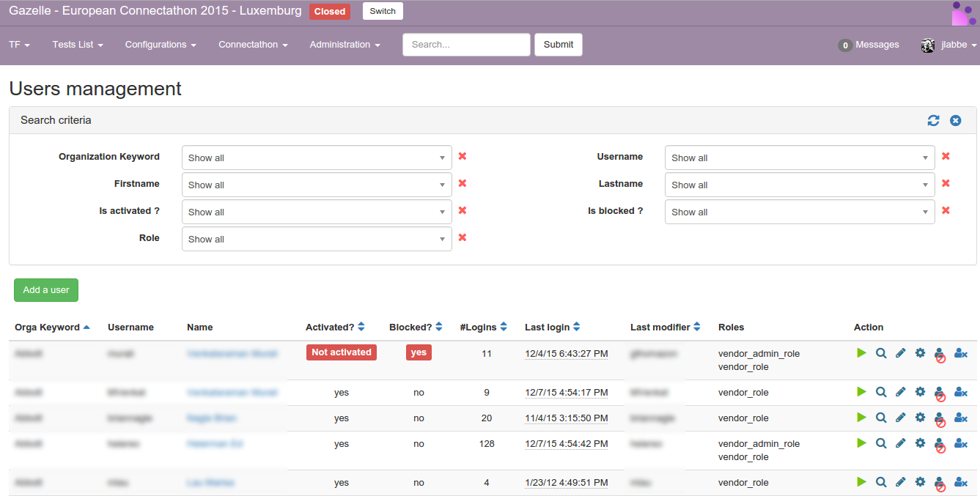Clear the Is blocked filter
The image size is (980, 496).
[946, 210]
